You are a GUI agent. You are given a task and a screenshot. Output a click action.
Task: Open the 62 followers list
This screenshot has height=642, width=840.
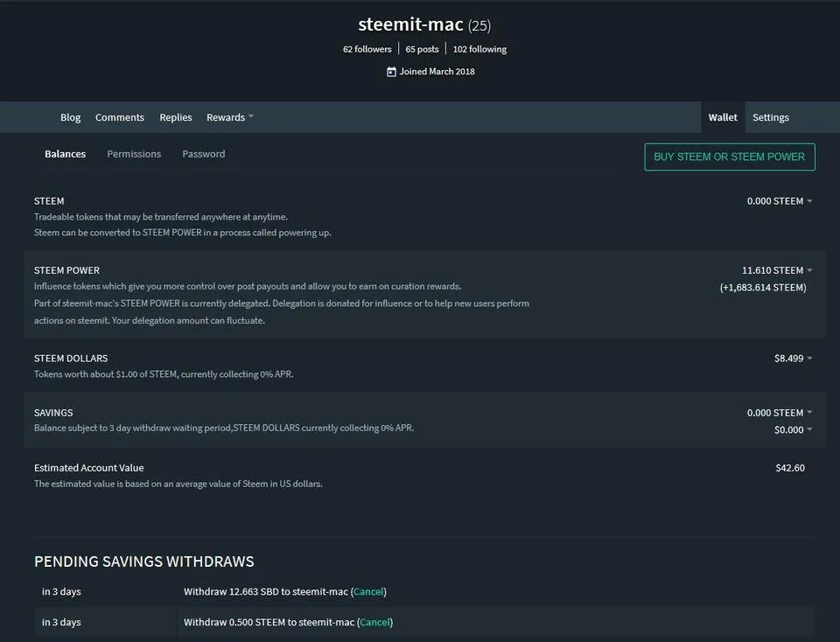click(367, 49)
